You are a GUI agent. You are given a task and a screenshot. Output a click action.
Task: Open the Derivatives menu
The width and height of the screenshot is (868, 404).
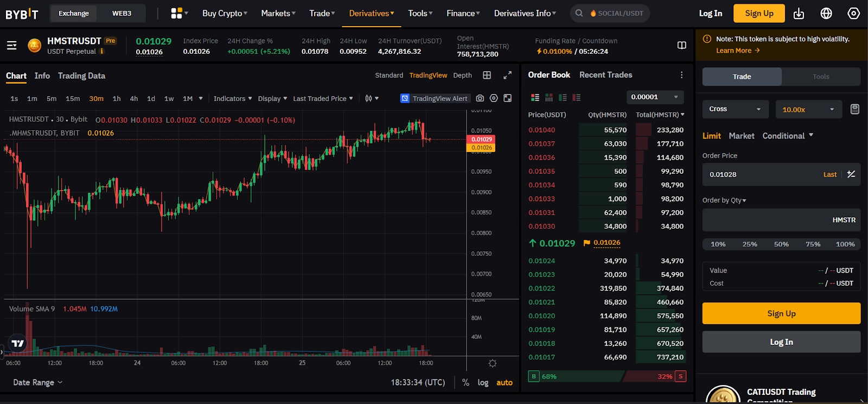372,13
